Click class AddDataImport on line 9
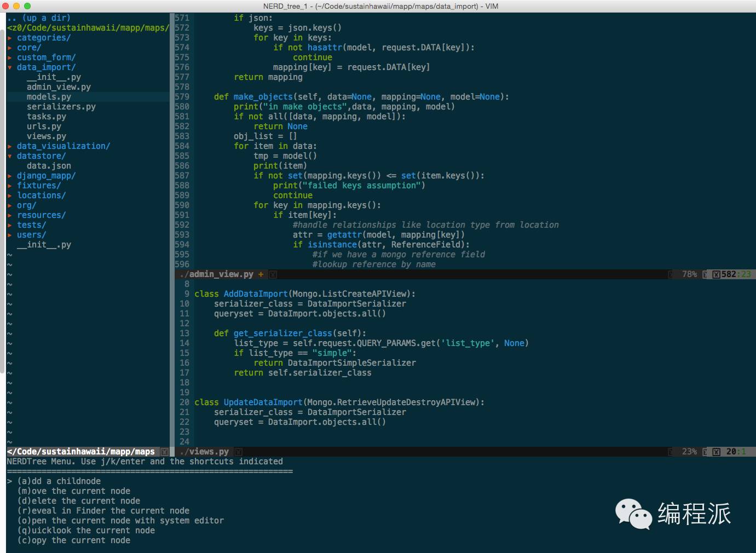This screenshot has width=756, height=553. pos(305,294)
